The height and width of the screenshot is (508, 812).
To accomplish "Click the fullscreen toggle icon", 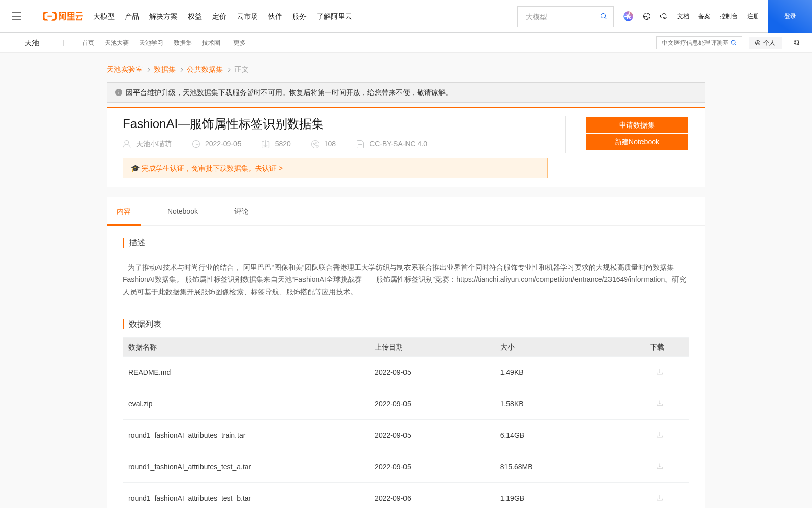I will (797, 43).
